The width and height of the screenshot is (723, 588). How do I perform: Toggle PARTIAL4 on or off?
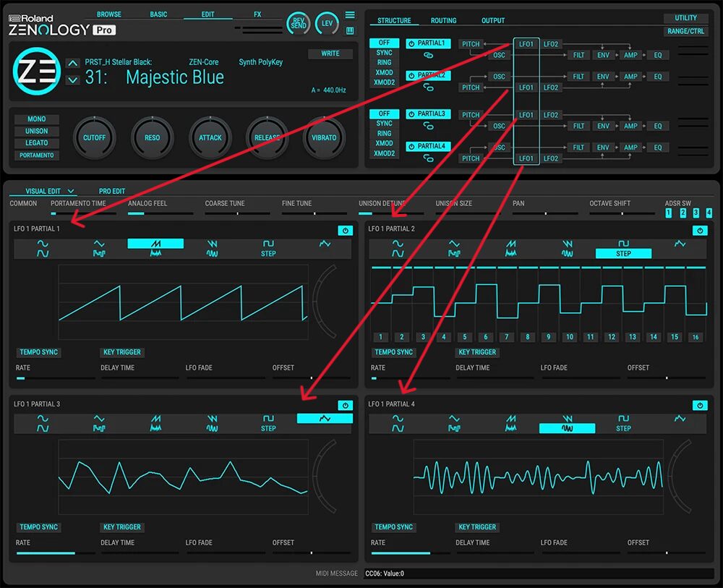(428, 146)
